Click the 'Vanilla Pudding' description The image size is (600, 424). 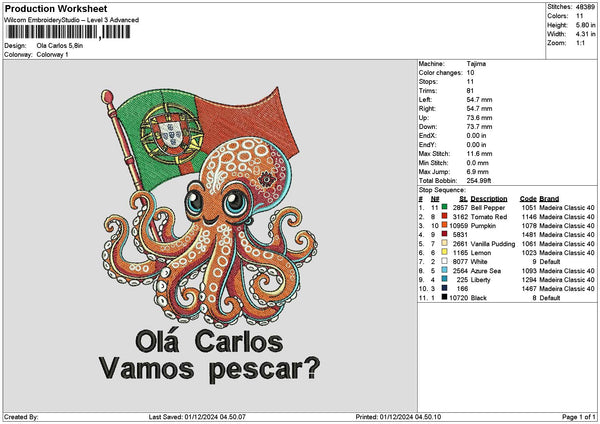coord(493,244)
